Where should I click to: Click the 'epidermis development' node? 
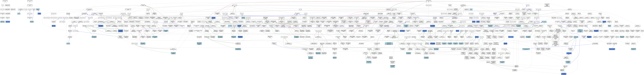click(x=47, y=18)
